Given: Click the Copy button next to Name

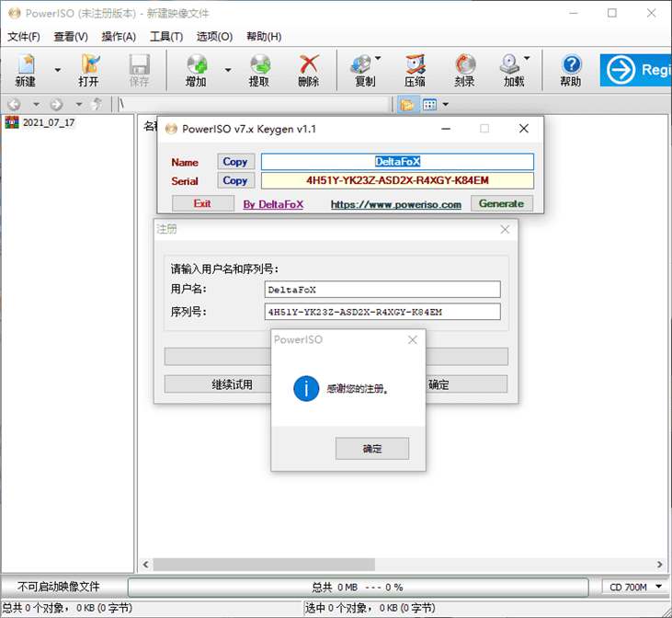Looking at the screenshot, I should [235, 162].
